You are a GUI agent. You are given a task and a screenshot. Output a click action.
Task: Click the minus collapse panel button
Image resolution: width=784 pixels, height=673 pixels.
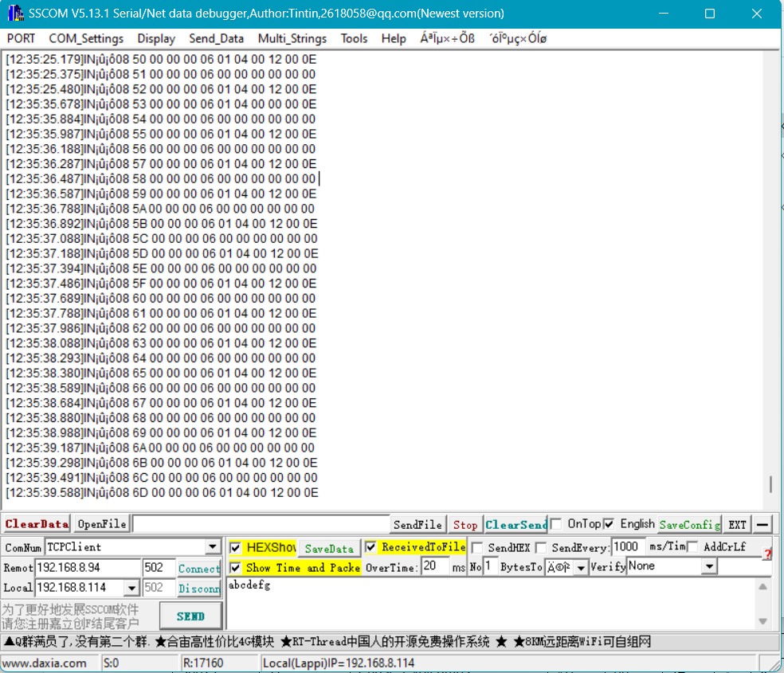[763, 524]
